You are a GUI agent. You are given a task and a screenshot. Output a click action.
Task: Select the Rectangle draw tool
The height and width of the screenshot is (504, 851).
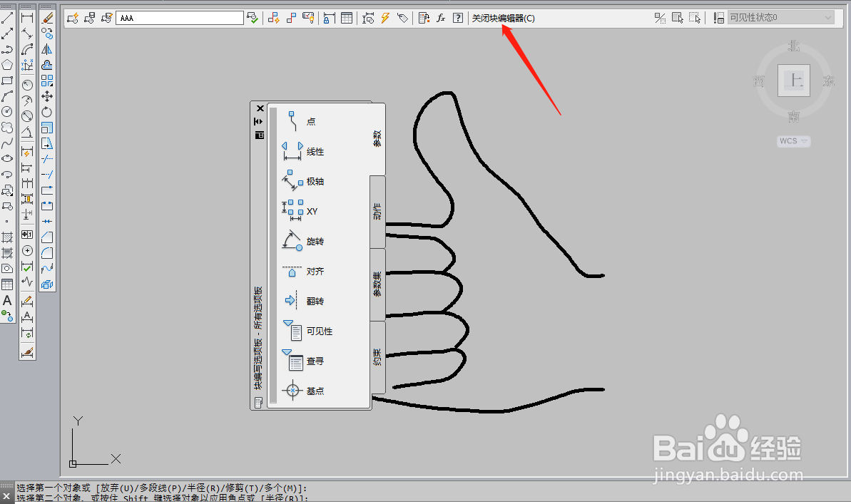[7, 81]
